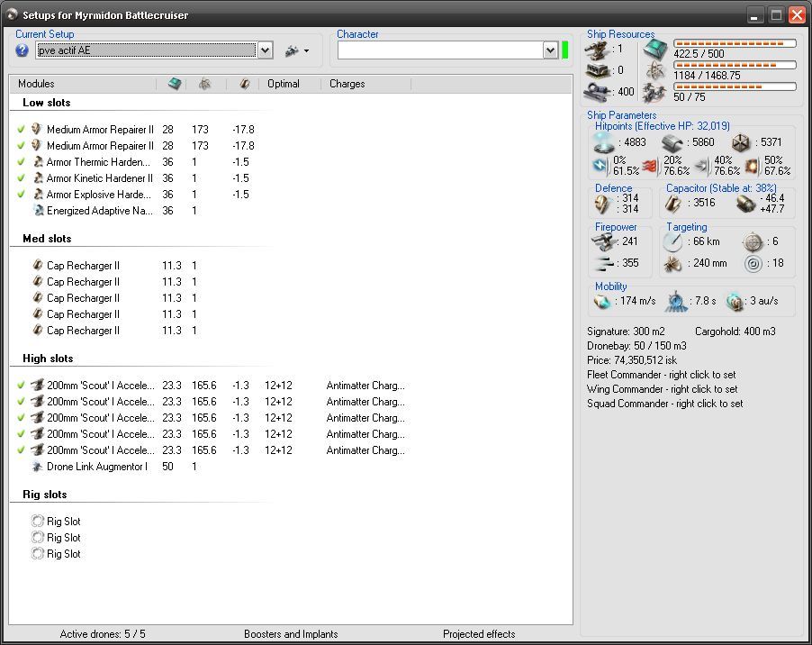The image size is (812, 645).
Task: Click the volley damage icon showing 355
Action: click(x=604, y=263)
